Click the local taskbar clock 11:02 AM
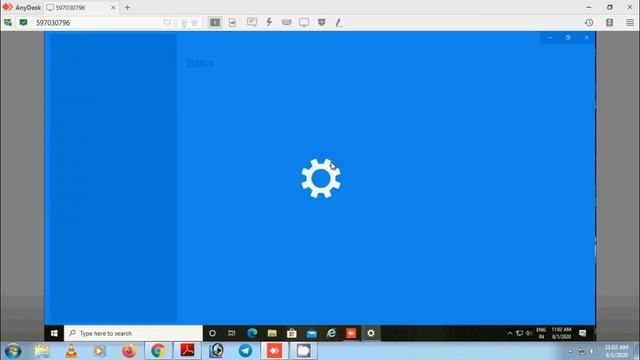 point(616,351)
